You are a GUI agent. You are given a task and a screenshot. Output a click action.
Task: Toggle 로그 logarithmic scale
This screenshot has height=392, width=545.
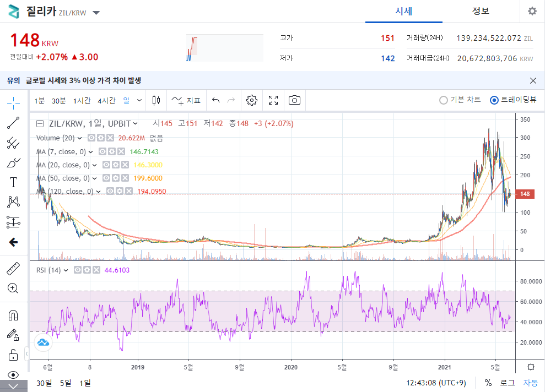(507, 383)
